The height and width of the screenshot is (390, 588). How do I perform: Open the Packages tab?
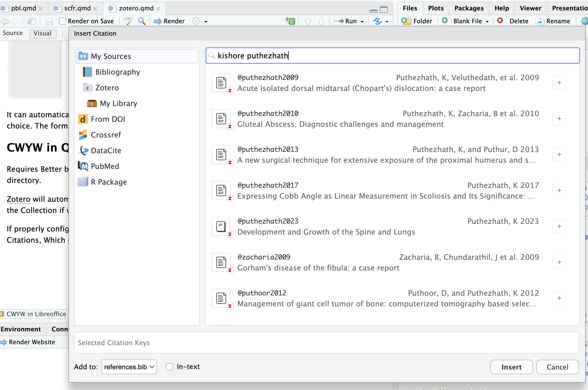click(x=469, y=8)
